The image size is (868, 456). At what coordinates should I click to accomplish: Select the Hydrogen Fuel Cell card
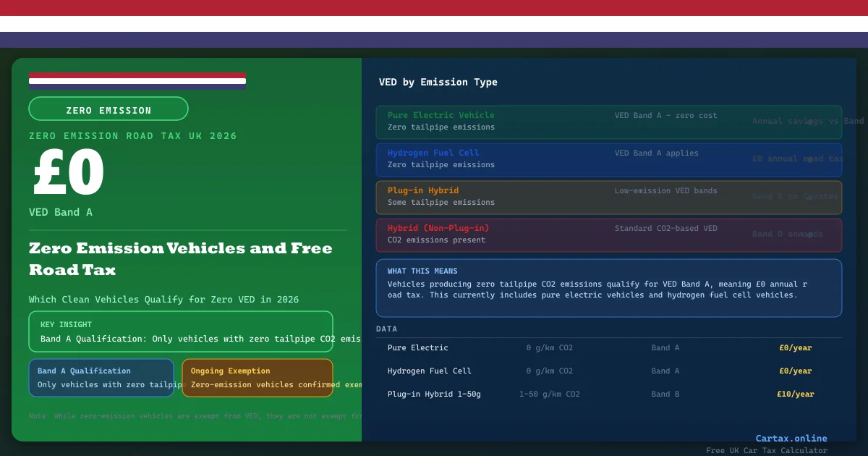click(608, 159)
